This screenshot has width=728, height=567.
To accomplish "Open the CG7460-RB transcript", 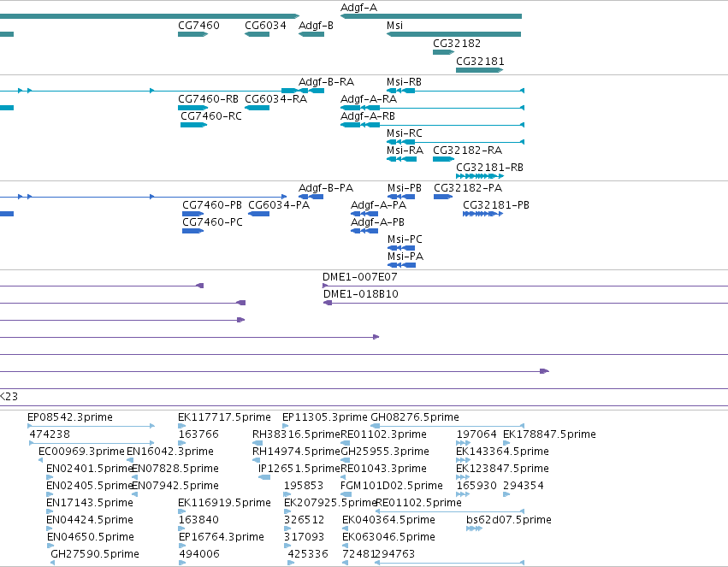I will [192, 108].
